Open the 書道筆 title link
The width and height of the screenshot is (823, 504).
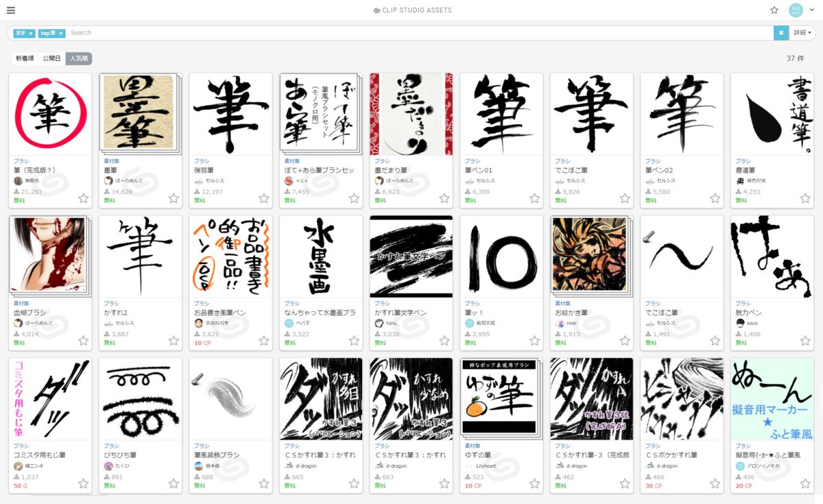746,169
